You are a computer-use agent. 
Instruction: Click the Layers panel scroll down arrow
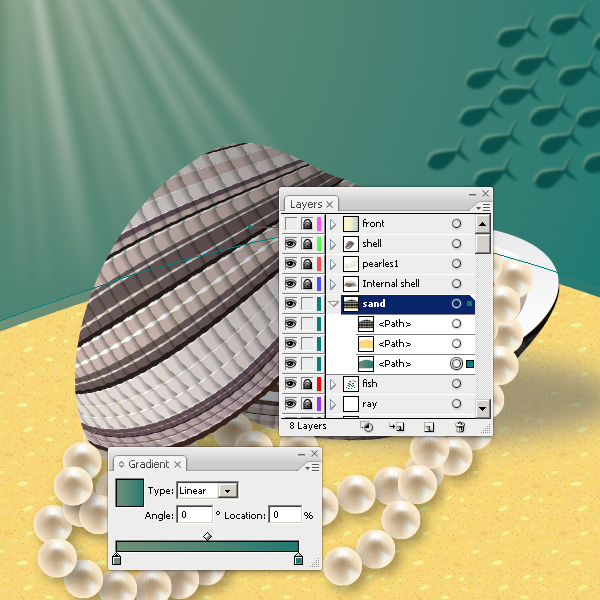point(483,409)
